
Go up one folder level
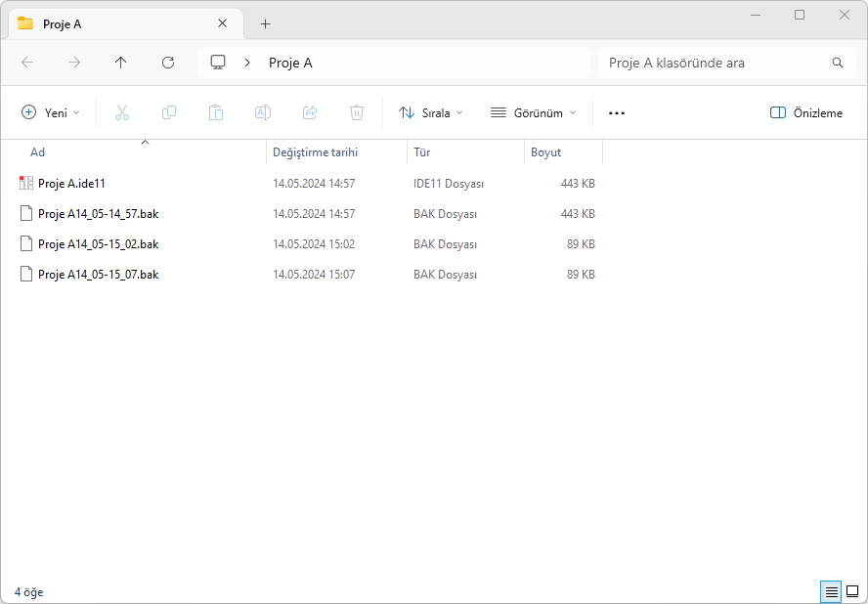pyautogui.click(x=121, y=63)
